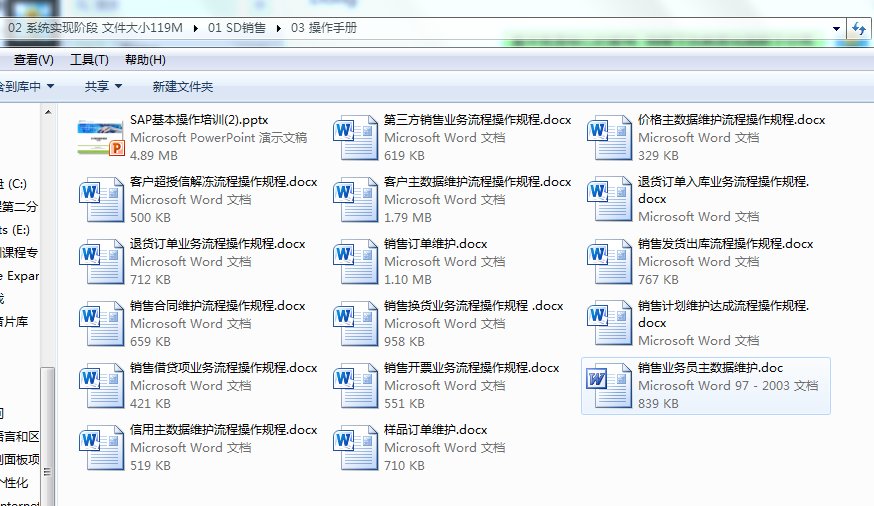Click the 样品订单维护.docx Word icon
874x506 pixels.
point(355,448)
